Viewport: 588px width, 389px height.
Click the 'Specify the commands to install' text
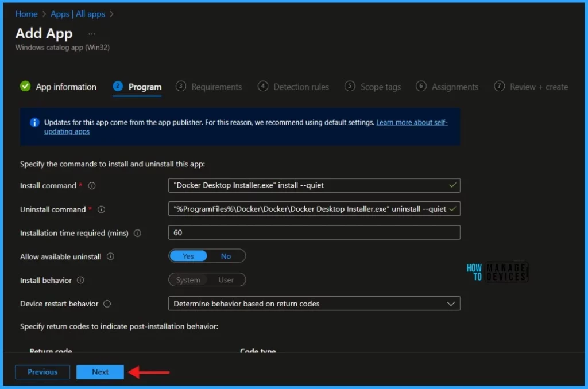coord(113,164)
